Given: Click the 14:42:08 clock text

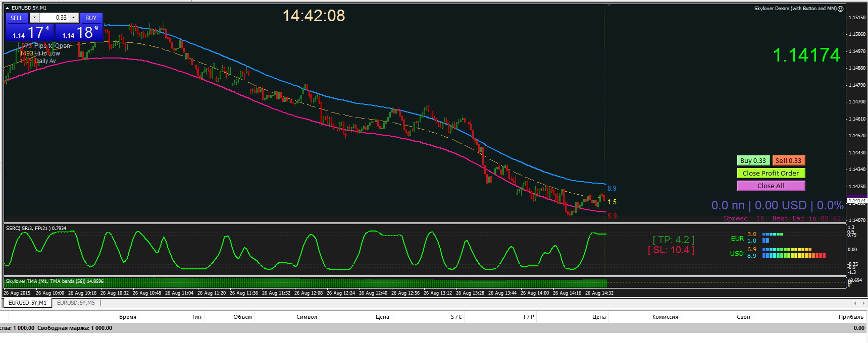Looking at the screenshot, I should 314,16.
